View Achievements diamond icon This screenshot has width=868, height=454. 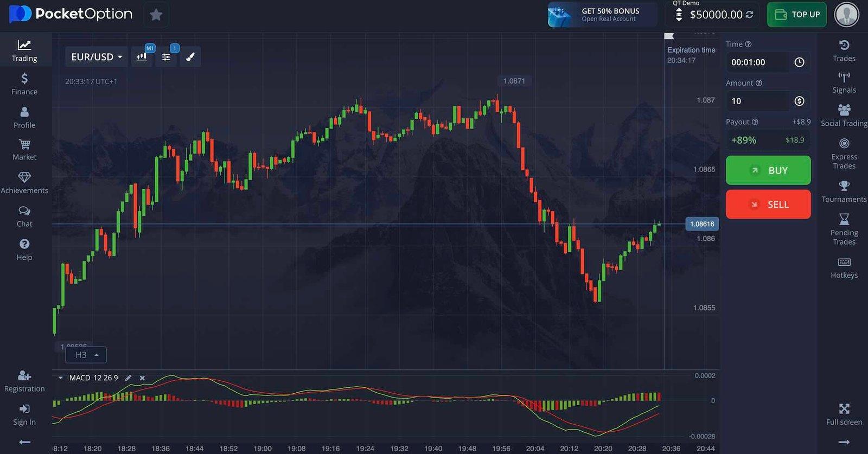pos(24,177)
